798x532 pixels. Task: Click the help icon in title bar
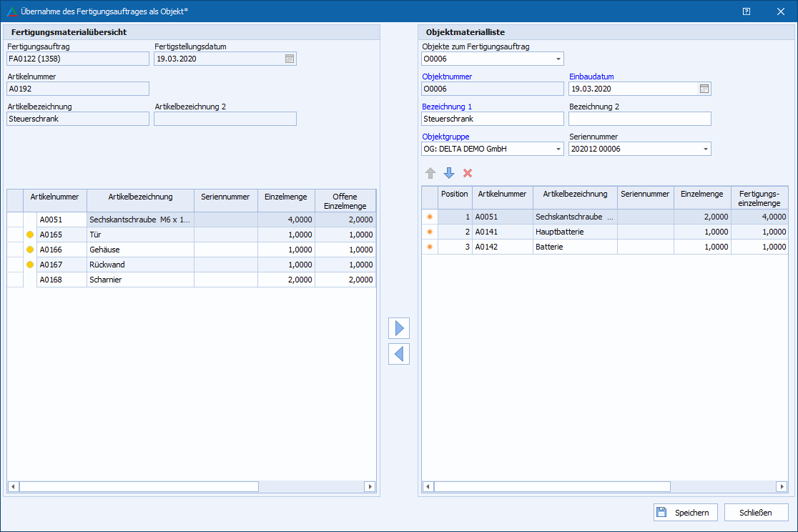(x=747, y=11)
